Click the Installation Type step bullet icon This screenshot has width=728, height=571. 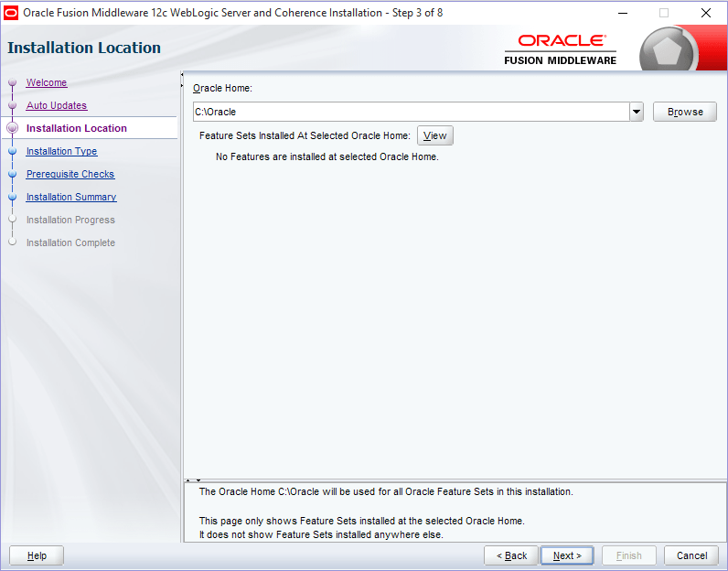click(x=13, y=152)
